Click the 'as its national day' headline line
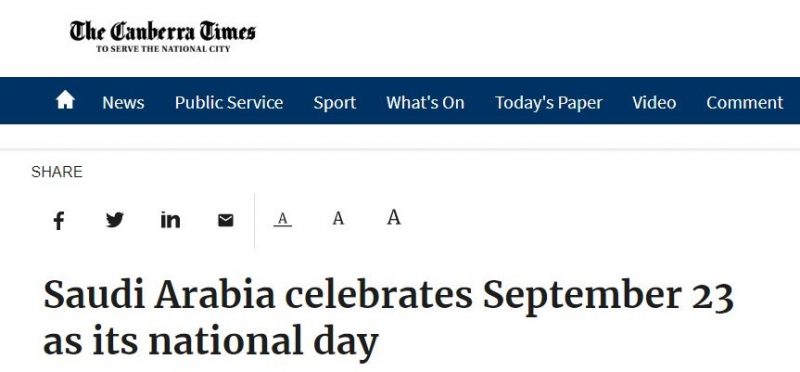The height and width of the screenshot is (372, 800). 211,341
